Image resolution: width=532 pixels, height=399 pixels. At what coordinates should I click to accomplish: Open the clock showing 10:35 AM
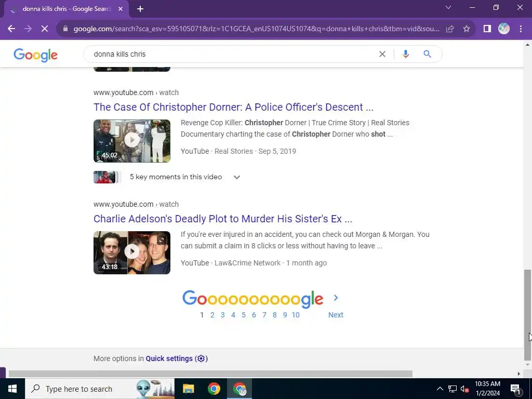click(x=487, y=389)
